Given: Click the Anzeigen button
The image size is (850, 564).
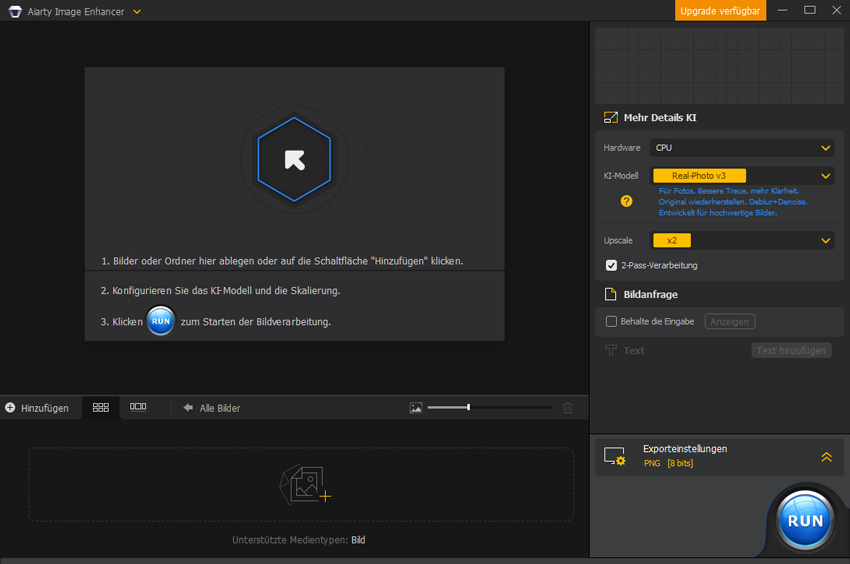Looking at the screenshot, I should (x=730, y=322).
